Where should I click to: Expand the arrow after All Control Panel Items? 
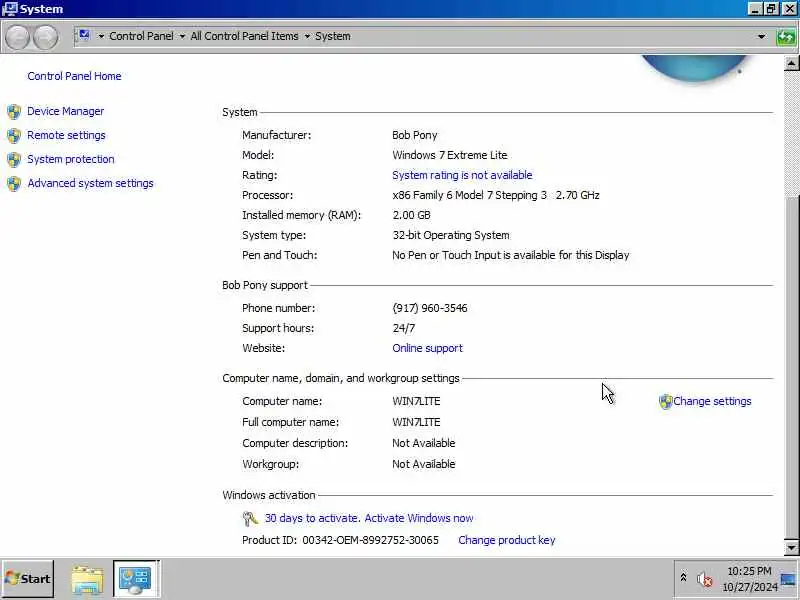307,36
